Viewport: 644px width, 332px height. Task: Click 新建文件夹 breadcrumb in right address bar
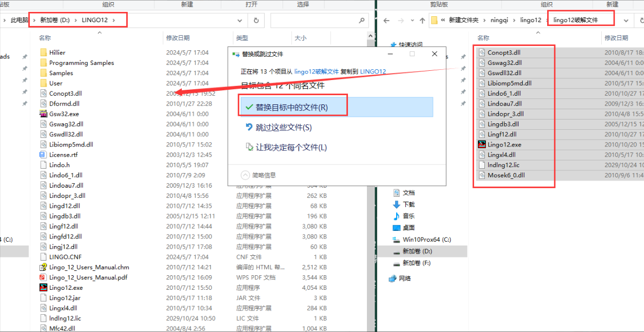pyautogui.click(x=464, y=20)
